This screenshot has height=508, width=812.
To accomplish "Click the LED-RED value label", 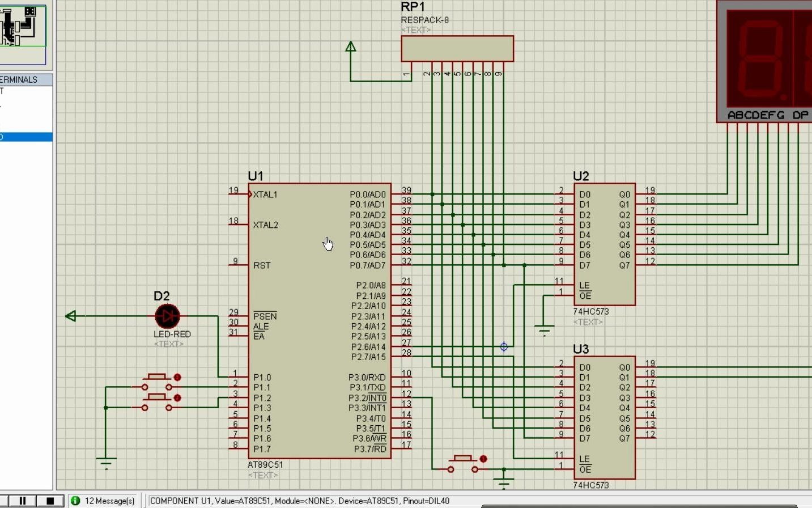I will pos(172,334).
